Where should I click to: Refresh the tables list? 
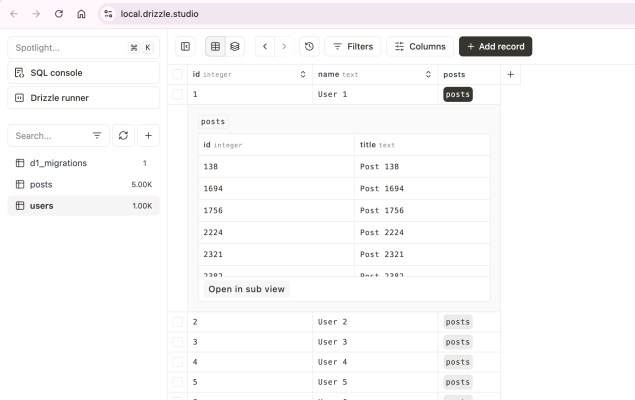pos(124,136)
